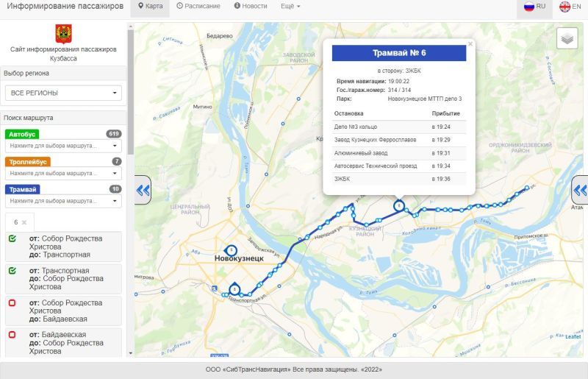The width and height of the screenshot is (588, 379).
Task: Collapse the left sidebar with the double-arrow icon
Action: [x=143, y=191]
